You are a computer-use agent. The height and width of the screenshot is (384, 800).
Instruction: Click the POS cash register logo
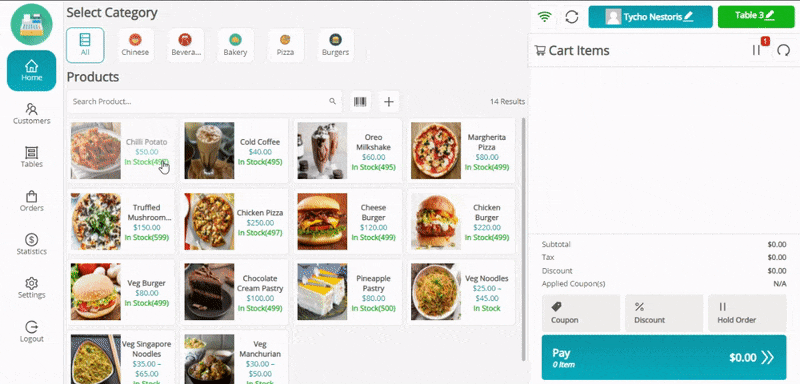[x=32, y=24]
